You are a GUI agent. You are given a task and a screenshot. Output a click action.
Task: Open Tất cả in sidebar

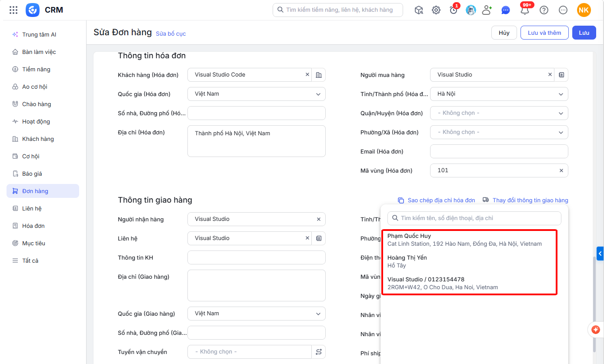43,260
